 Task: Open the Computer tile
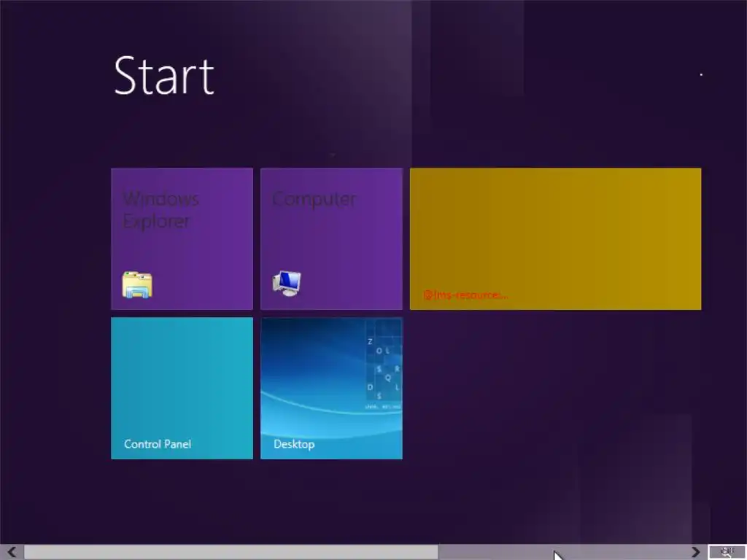point(332,238)
